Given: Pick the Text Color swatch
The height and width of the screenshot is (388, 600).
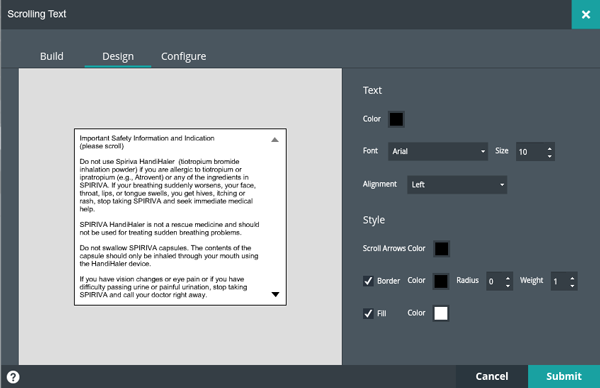Looking at the screenshot, I should [396, 119].
